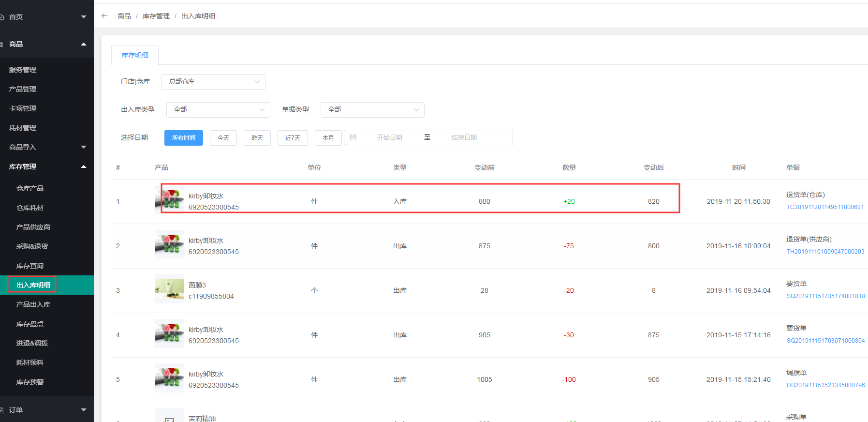
Task: Click the -100 quantity cell
Action: pos(569,379)
